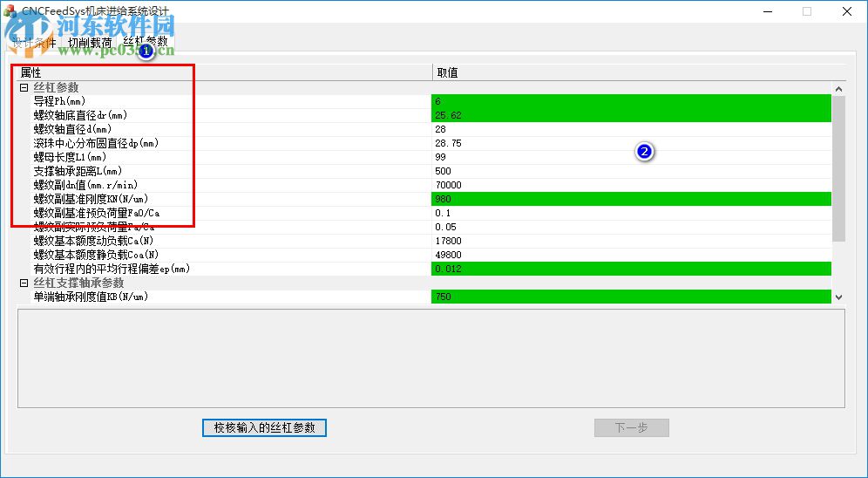Select the 螺母长度L1 value 99
868x478 pixels.
[x=631, y=157]
